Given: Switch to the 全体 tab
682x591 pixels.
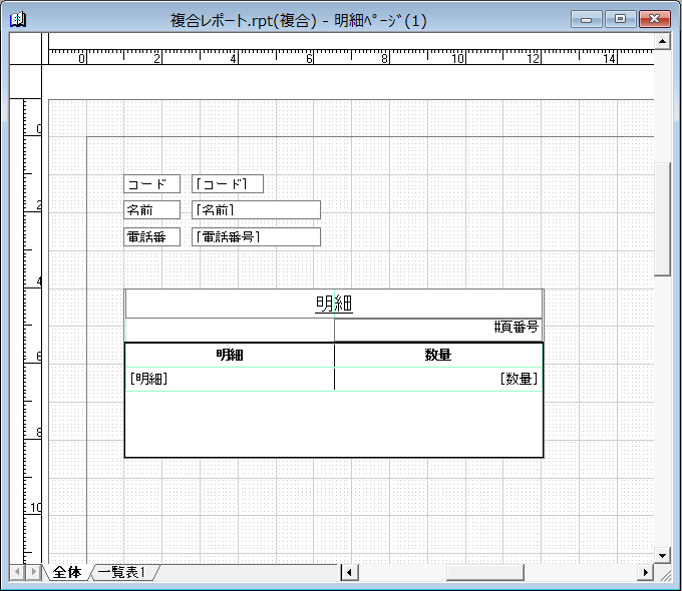Looking at the screenshot, I should pyautogui.click(x=67, y=572).
